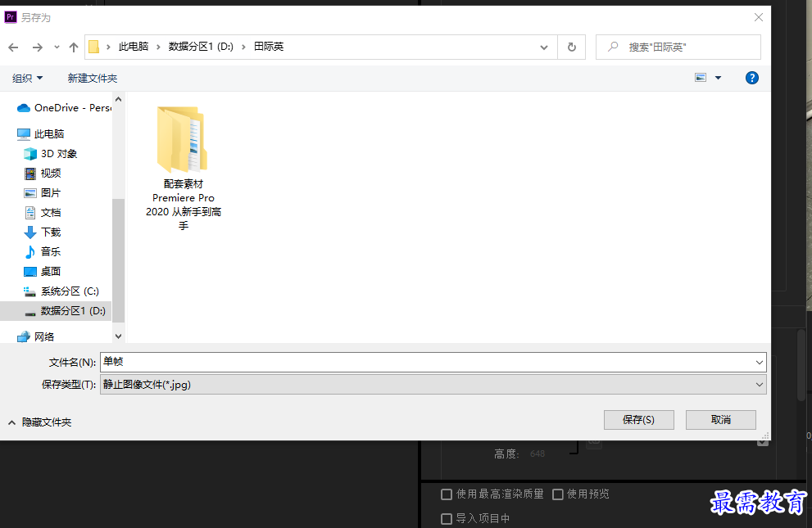
Task: Enable 使用最高渲染质量 checkbox in Premiere
Action: pyautogui.click(x=446, y=494)
